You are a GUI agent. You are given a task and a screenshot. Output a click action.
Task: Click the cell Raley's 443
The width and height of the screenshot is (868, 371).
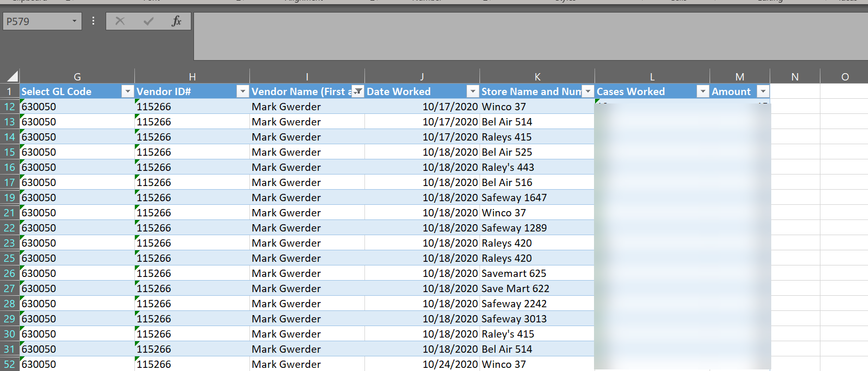tap(537, 167)
